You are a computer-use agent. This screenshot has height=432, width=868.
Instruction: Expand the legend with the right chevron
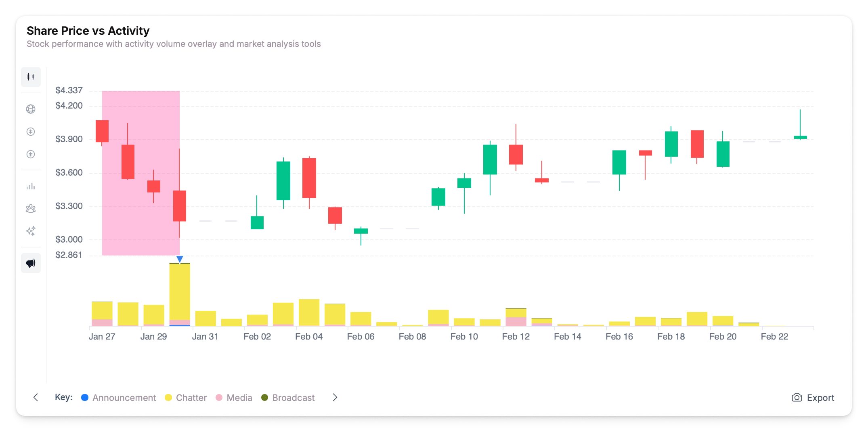tap(335, 397)
